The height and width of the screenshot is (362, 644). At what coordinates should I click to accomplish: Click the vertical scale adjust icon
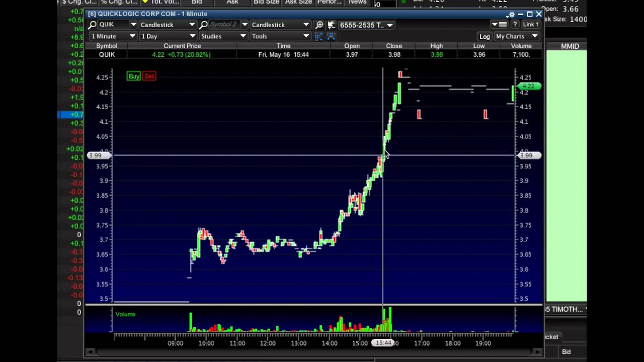click(319, 36)
